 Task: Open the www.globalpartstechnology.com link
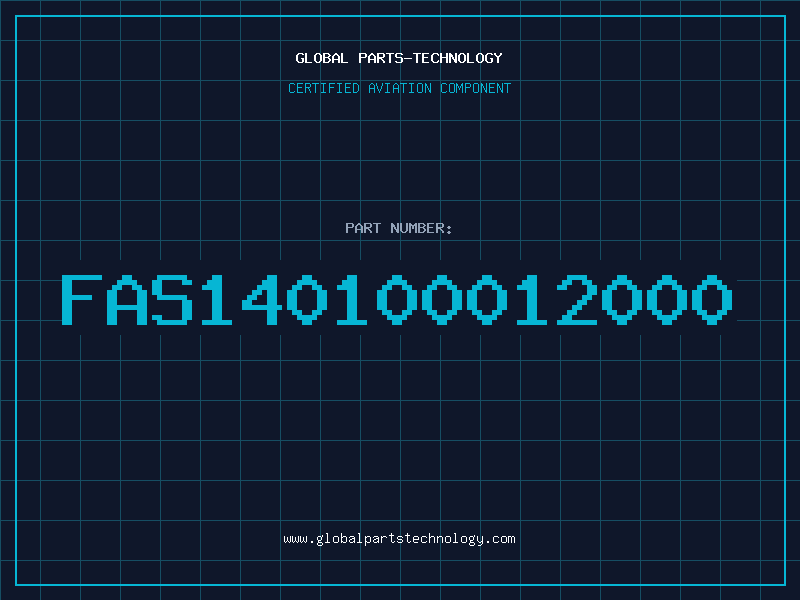[x=399, y=539]
